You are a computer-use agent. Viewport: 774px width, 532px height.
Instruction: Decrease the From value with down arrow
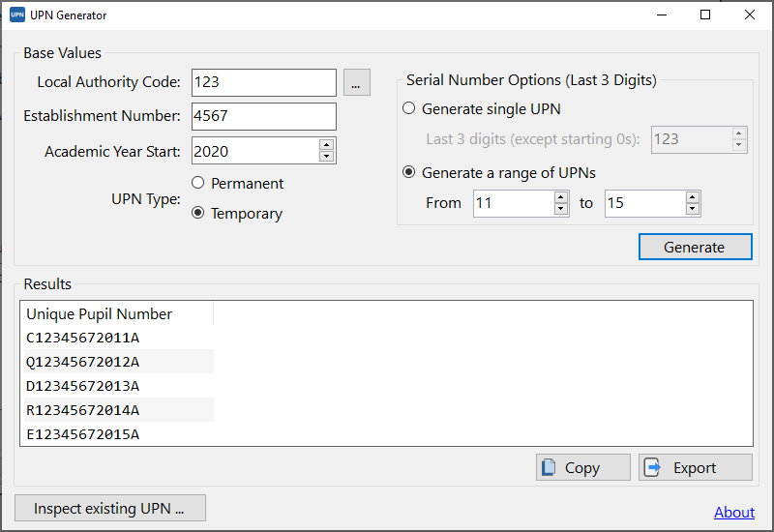pos(561,209)
